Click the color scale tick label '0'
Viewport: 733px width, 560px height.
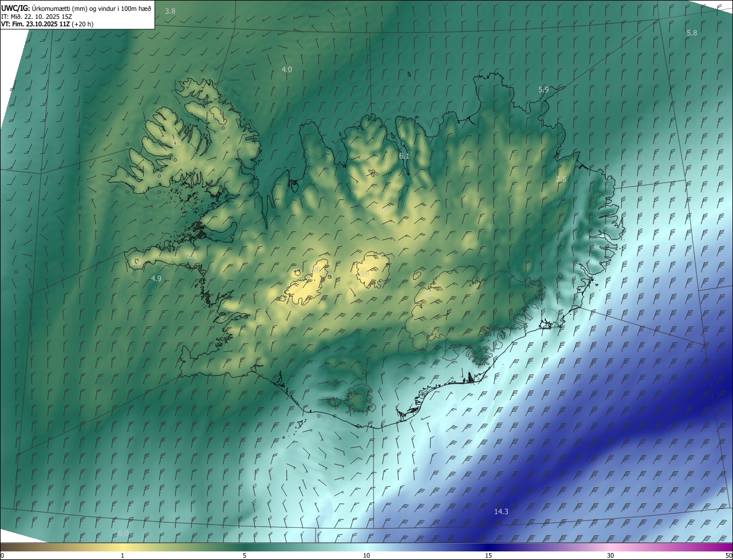pos(2,555)
